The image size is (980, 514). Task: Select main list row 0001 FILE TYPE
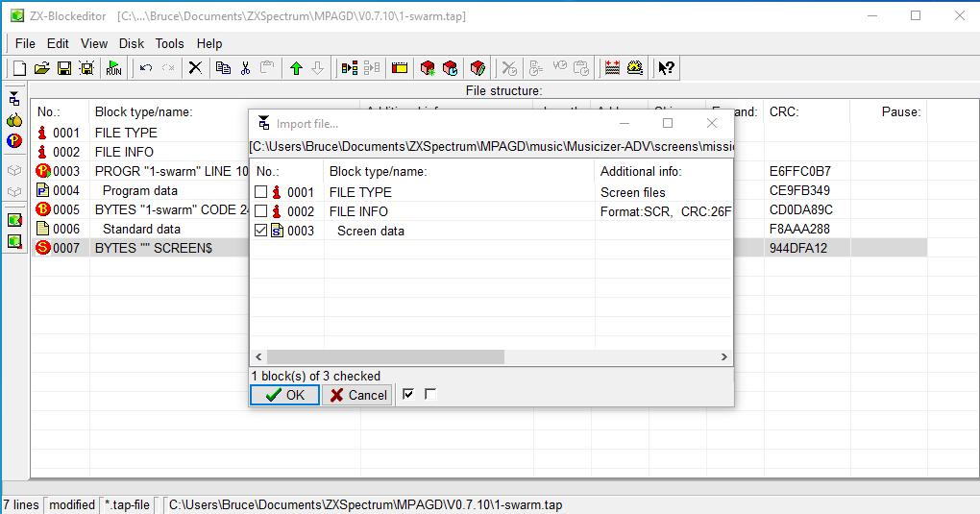tap(126, 134)
